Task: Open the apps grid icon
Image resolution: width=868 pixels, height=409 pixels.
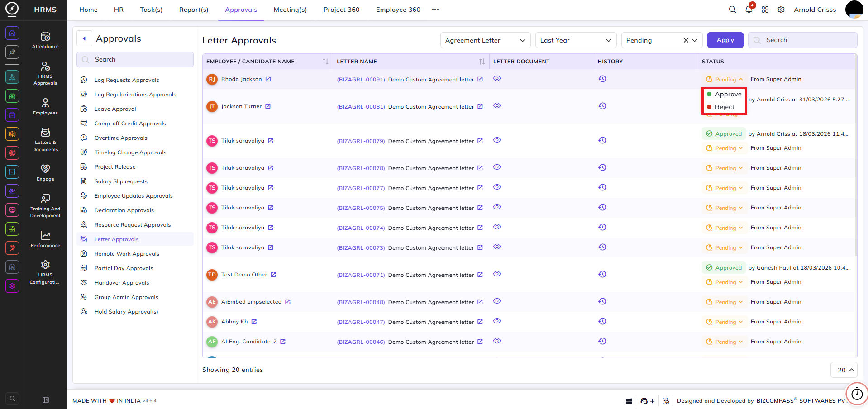Action: click(765, 10)
